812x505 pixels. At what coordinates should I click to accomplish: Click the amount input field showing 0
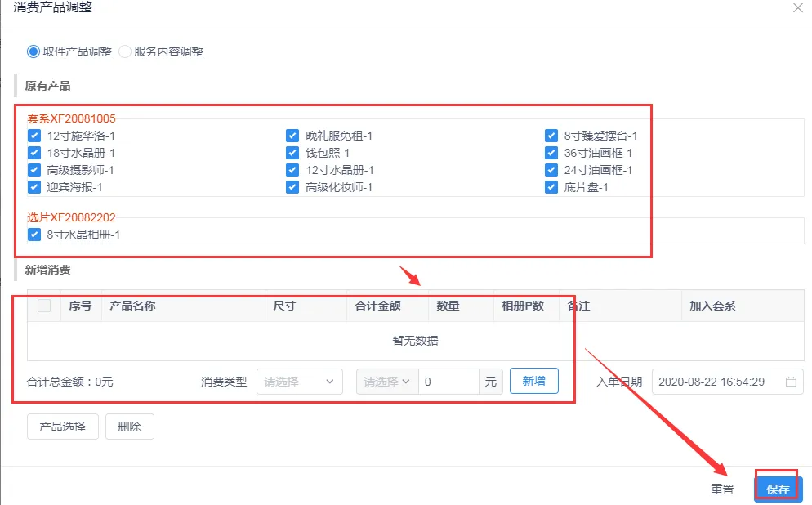click(448, 382)
